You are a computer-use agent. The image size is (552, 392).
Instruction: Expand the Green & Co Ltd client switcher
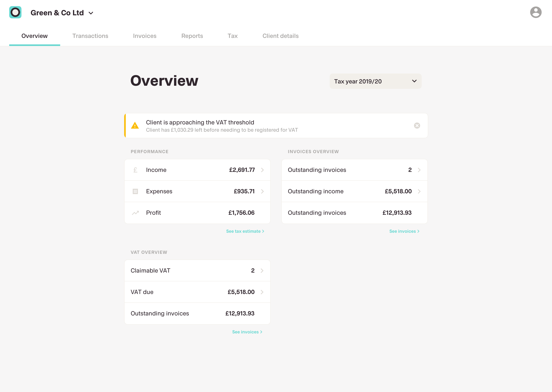[x=91, y=13]
